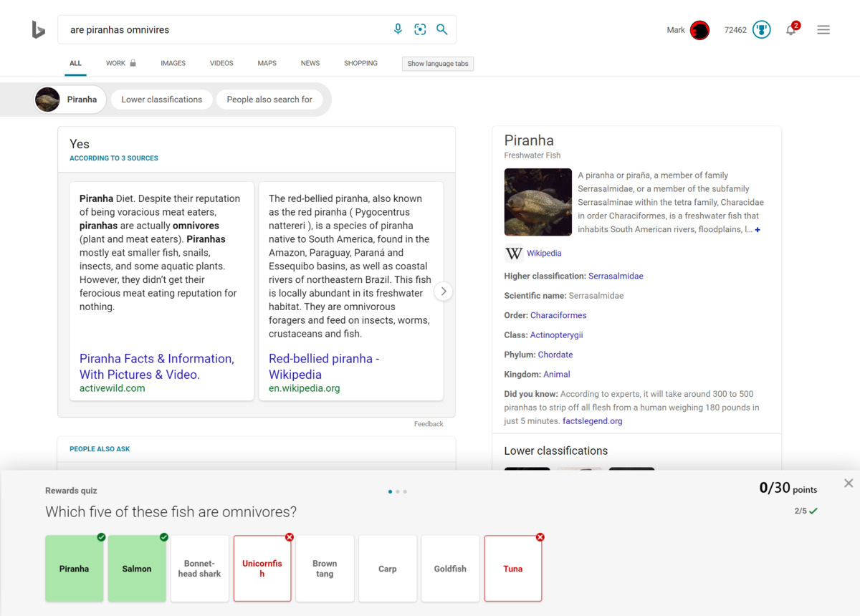Switch to the NEWS tab

pyautogui.click(x=310, y=63)
